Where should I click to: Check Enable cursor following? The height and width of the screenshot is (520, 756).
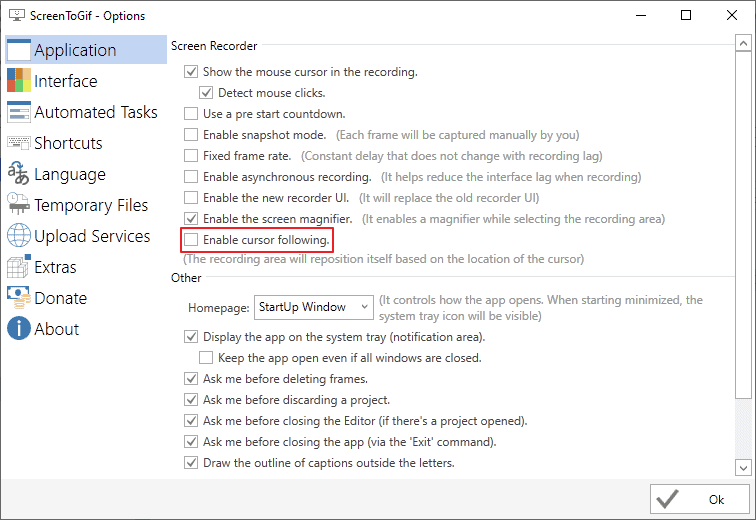pyautogui.click(x=191, y=240)
